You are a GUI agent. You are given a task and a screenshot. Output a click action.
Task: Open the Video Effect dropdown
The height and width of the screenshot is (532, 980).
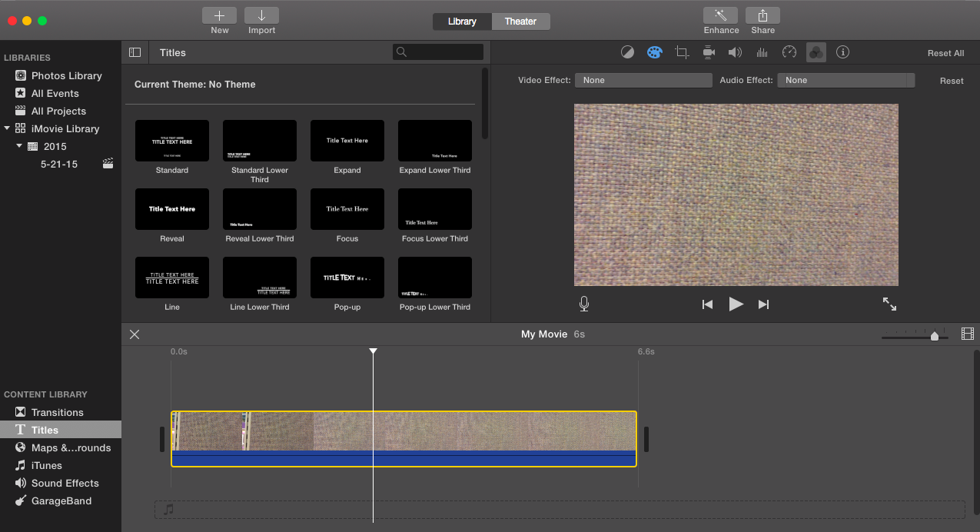click(x=643, y=80)
